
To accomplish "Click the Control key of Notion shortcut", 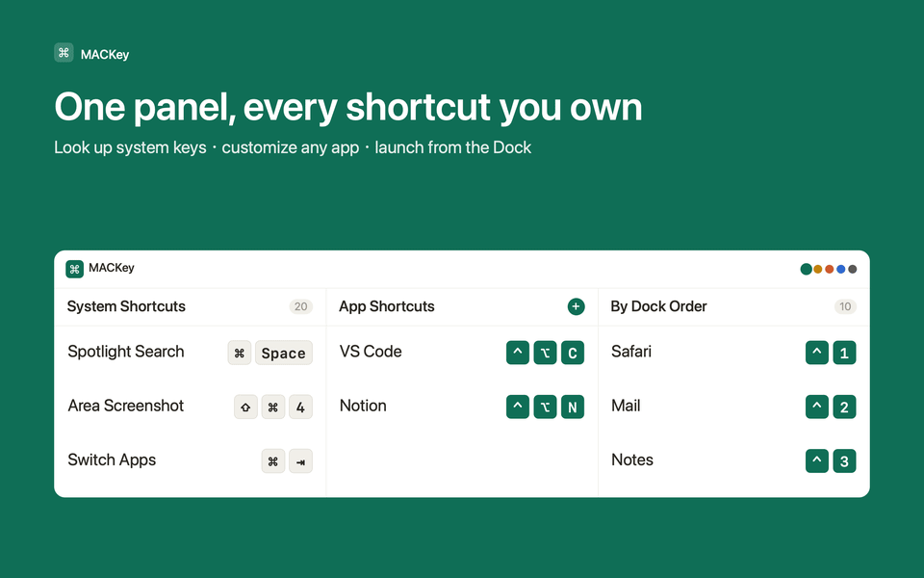I will [518, 407].
